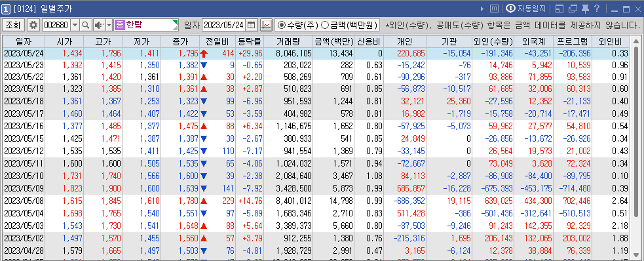Click the 'm' memo icon in title bar
The image size is (644, 261).
pos(495,9)
